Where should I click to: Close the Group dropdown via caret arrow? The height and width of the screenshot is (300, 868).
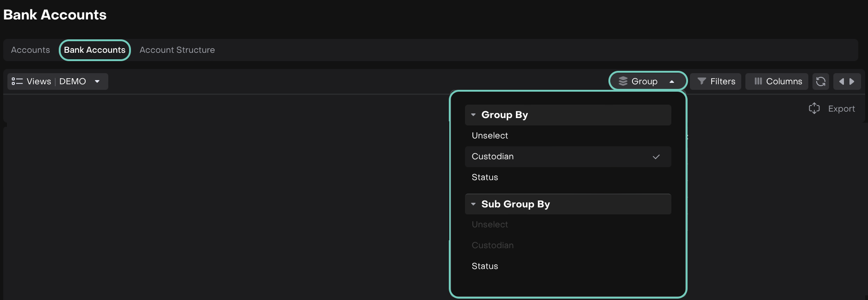pos(671,81)
